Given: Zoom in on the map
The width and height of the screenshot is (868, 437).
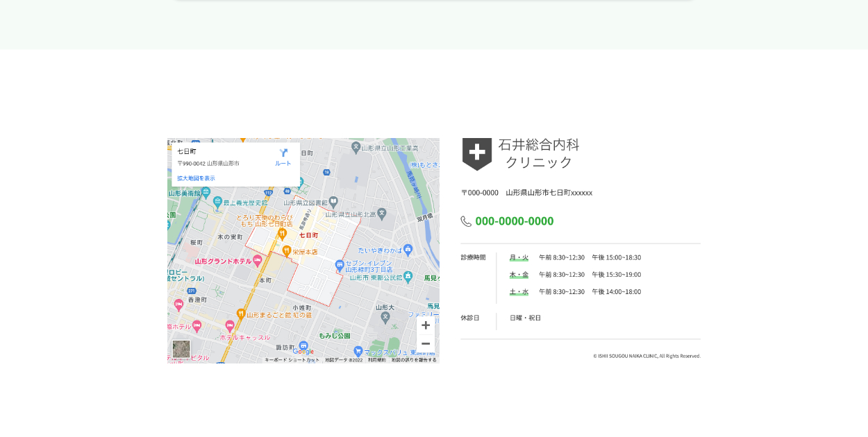Looking at the screenshot, I should point(426,325).
